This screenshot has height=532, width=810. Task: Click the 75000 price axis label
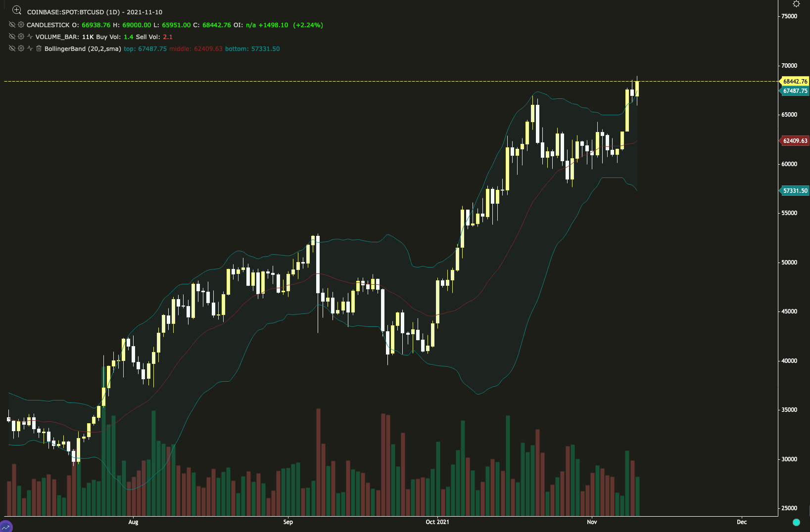point(789,16)
